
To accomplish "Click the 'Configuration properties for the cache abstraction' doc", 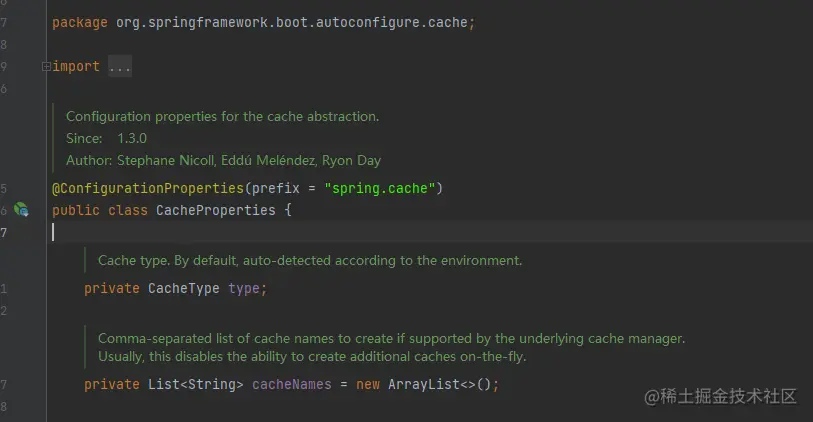I will click(222, 117).
